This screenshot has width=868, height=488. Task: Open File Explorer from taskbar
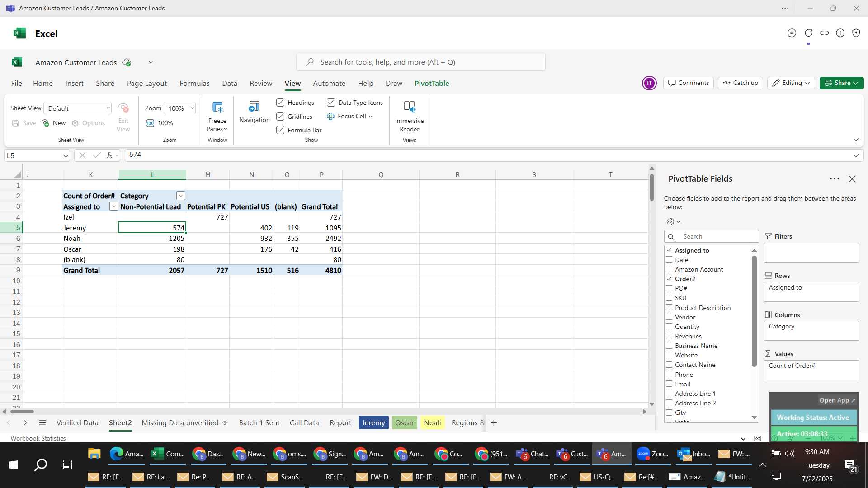point(94,454)
